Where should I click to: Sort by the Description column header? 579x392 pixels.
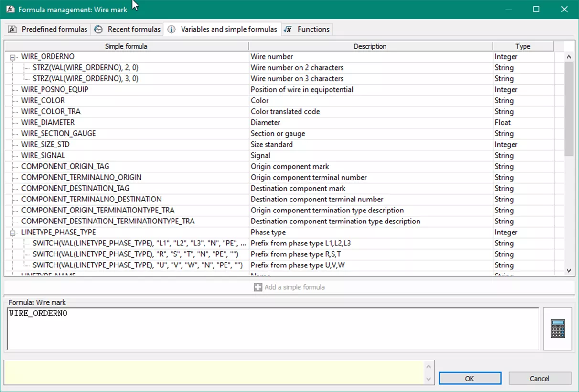[x=370, y=46]
